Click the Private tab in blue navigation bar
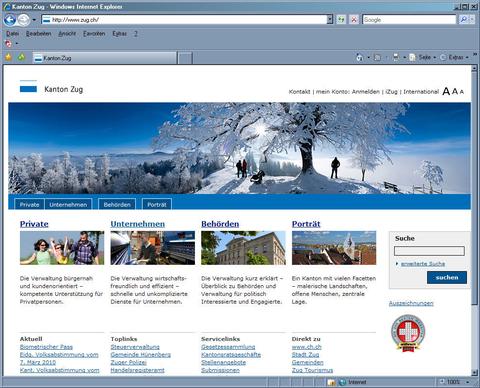The image size is (480, 388). (29, 204)
